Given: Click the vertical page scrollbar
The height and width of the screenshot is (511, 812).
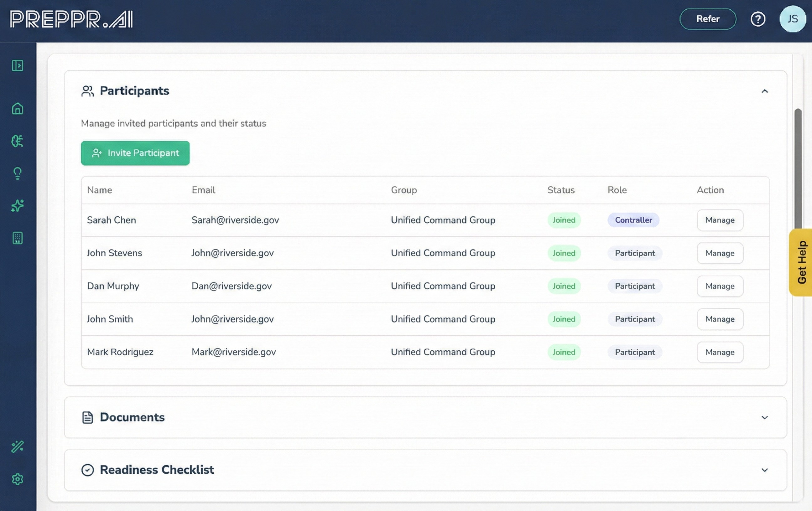Looking at the screenshot, I should coord(798,168).
